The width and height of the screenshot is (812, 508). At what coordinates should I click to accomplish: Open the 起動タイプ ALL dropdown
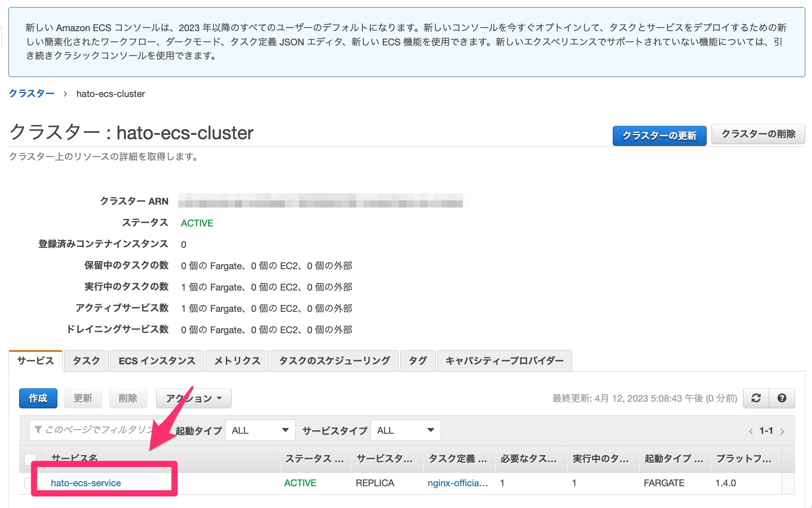pos(260,430)
